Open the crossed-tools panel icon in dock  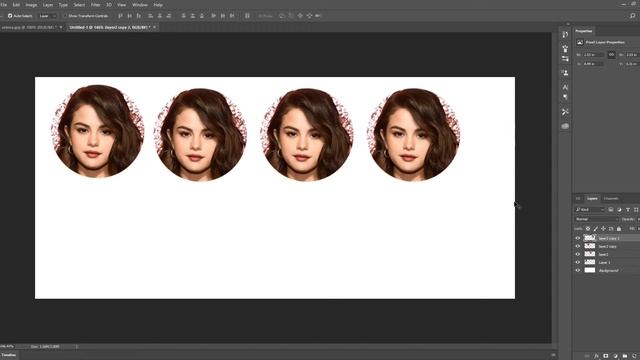coord(565,112)
